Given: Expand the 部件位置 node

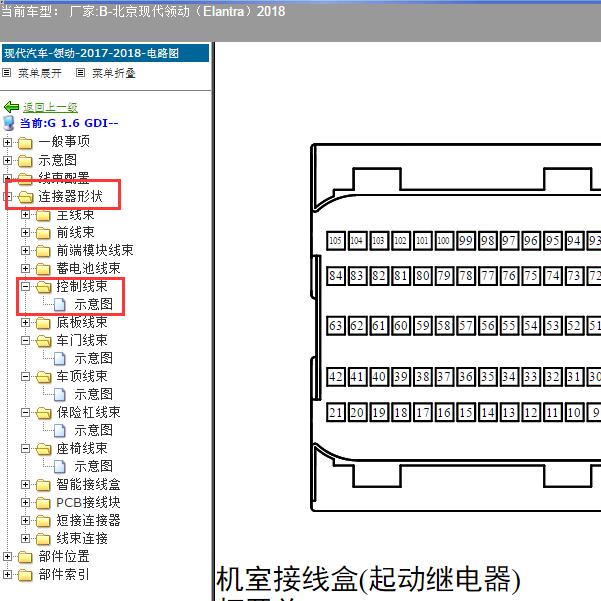Looking at the screenshot, I should 7,556.
